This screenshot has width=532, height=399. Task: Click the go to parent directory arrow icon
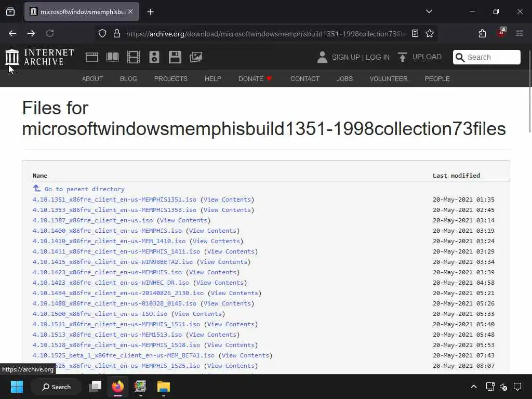pos(37,188)
